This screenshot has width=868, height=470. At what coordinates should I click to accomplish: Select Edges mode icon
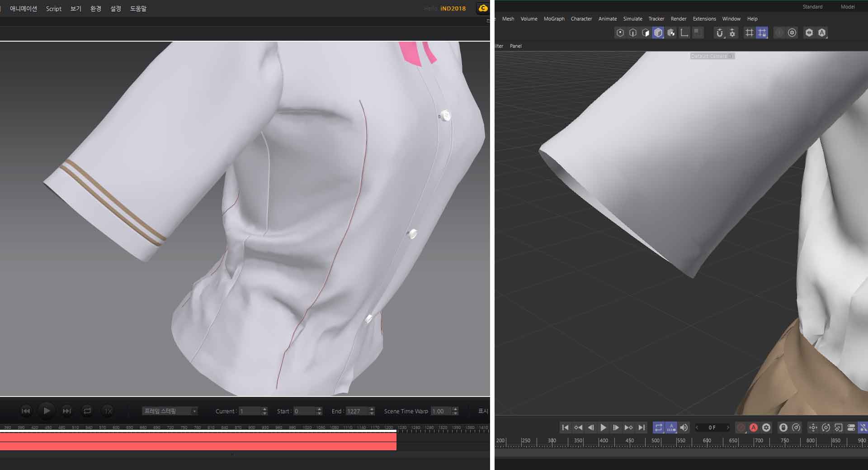(x=633, y=33)
